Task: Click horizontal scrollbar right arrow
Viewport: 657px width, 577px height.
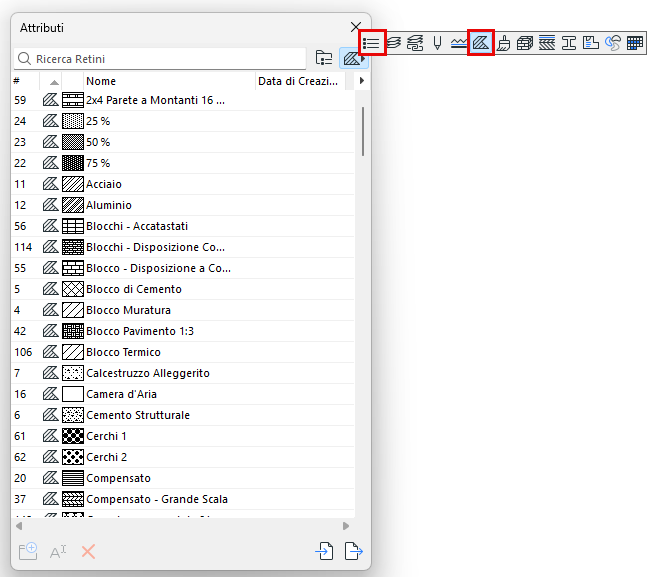Action: tap(346, 526)
